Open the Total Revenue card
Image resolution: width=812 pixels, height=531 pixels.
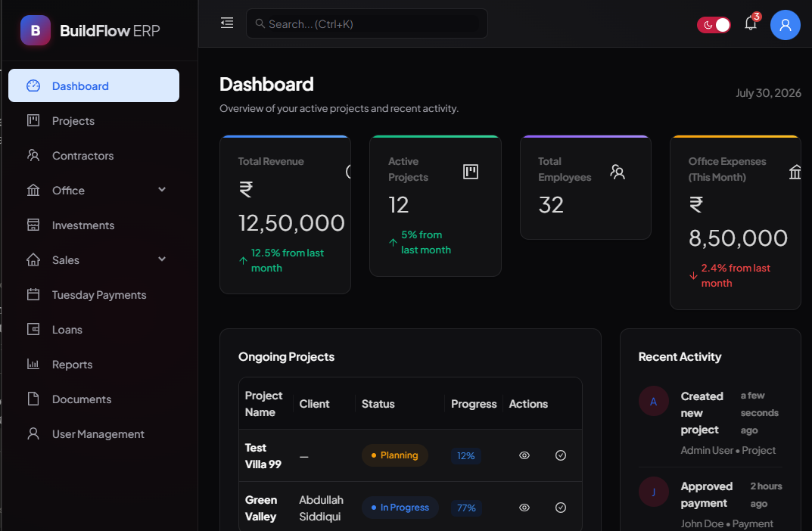click(x=285, y=215)
